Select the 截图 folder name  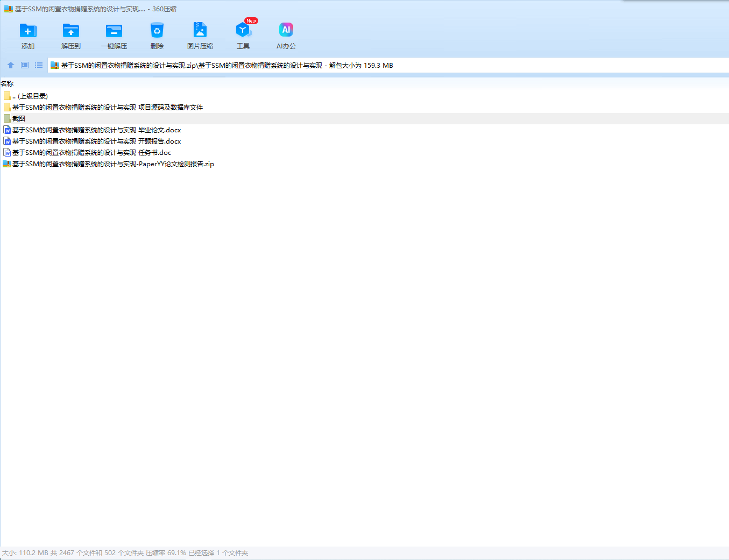pyautogui.click(x=19, y=118)
